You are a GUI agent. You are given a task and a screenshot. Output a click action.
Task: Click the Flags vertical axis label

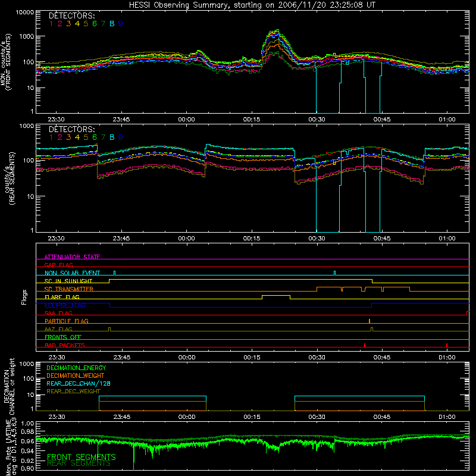[24, 297]
